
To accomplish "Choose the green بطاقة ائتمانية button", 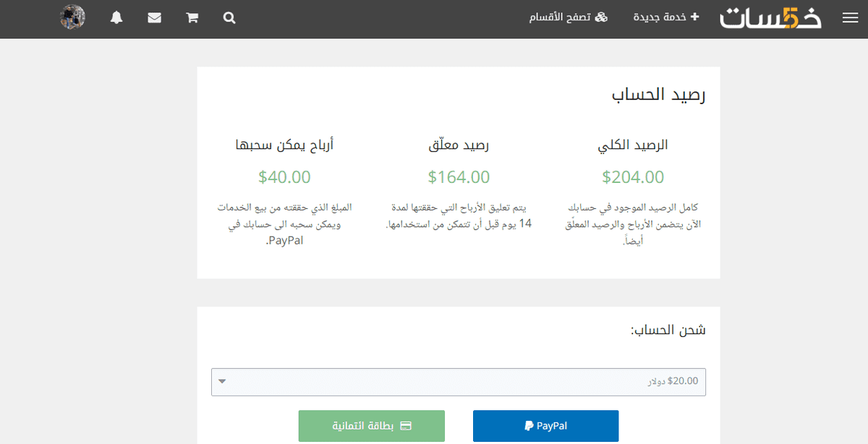I will coord(372,426).
